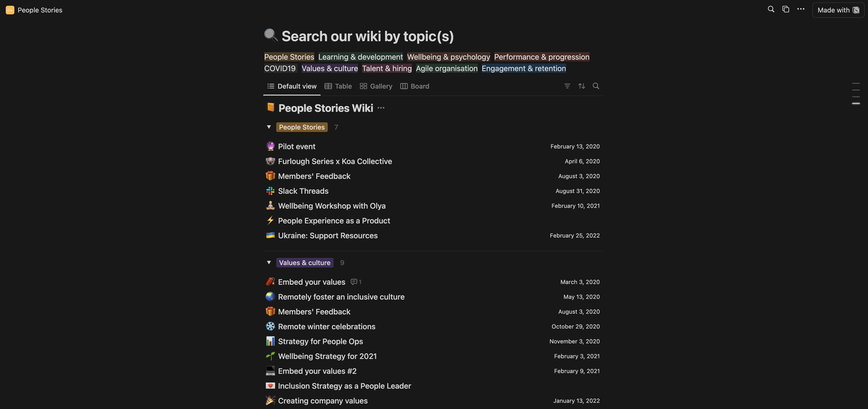The image size is (868, 409).
Task: Open People Stories Wiki options ellipsis
Action: click(x=381, y=108)
